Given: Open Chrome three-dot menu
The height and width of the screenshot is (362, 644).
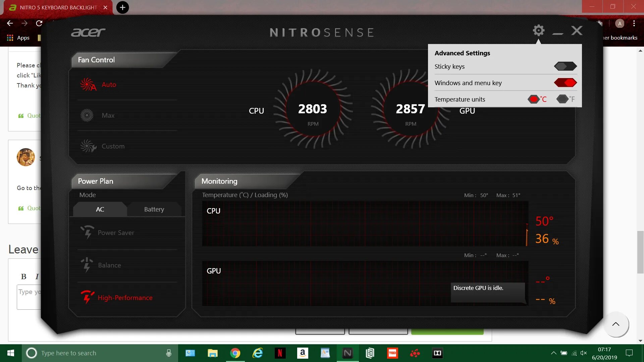Looking at the screenshot, I should (634, 23).
